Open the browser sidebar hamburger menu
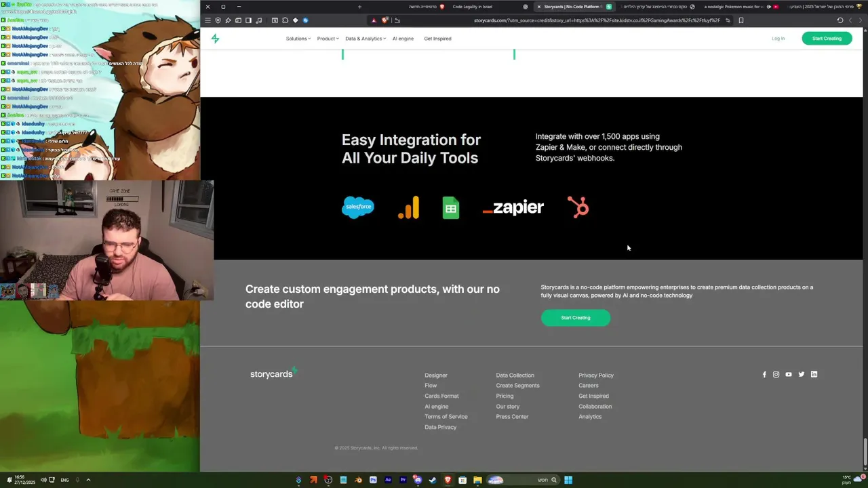Screen dimensions: 868x488 coord(208,20)
